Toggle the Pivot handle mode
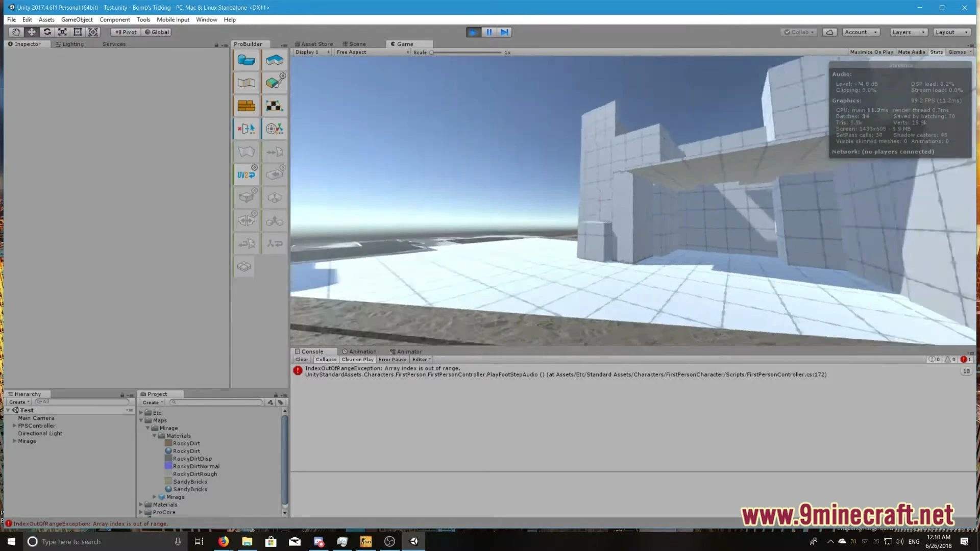The height and width of the screenshot is (551, 980). [x=126, y=32]
